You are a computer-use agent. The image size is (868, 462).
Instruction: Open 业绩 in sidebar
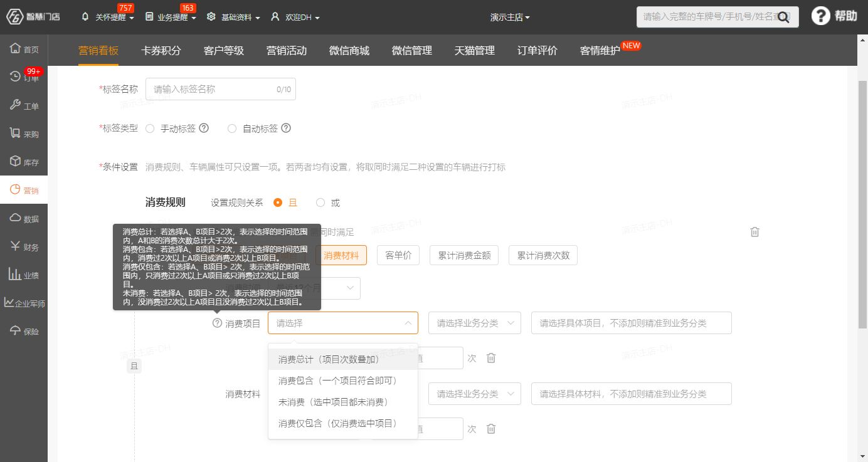(24, 275)
